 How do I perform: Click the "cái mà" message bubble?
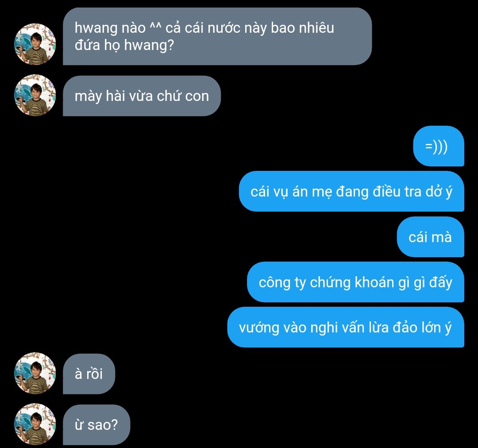click(431, 237)
